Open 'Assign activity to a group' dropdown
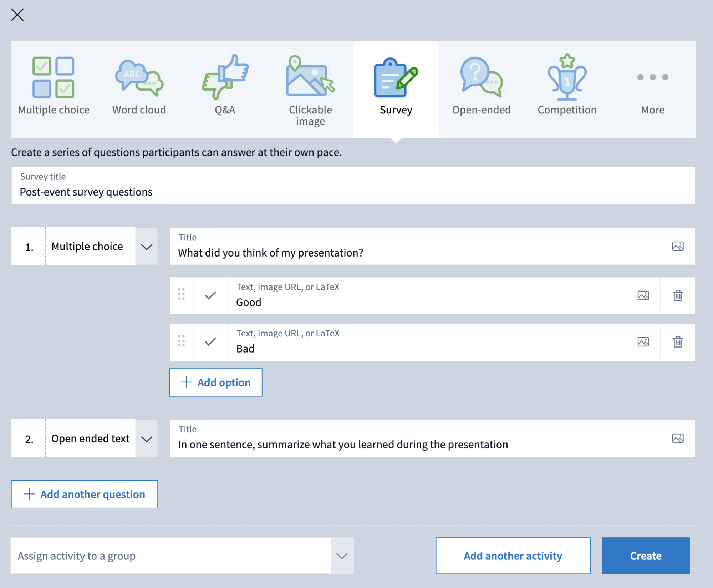This screenshot has height=588, width=713. tap(342, 556)
